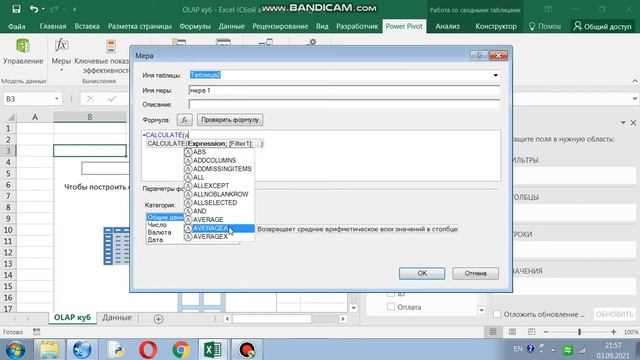Screen dimensions: 640x360
Task: Open Opera browser from taskbar
Action: coord(148,350)
